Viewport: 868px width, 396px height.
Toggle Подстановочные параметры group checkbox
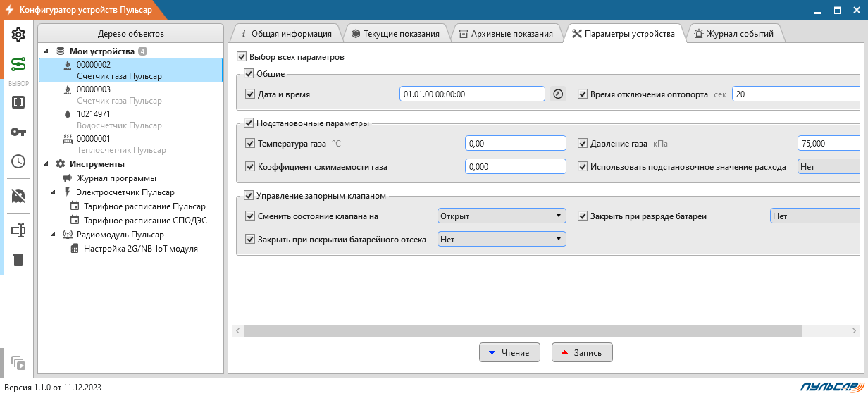[249, 123]
